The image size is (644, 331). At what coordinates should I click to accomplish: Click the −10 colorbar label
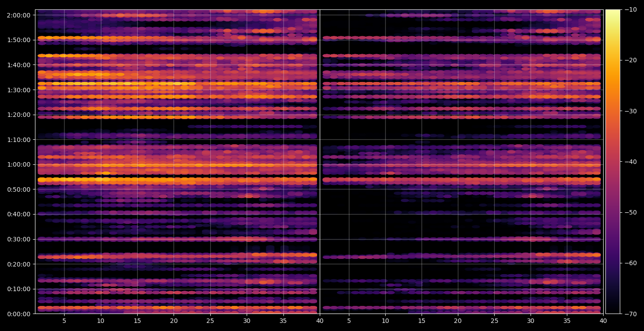click(x=630, y=9)
